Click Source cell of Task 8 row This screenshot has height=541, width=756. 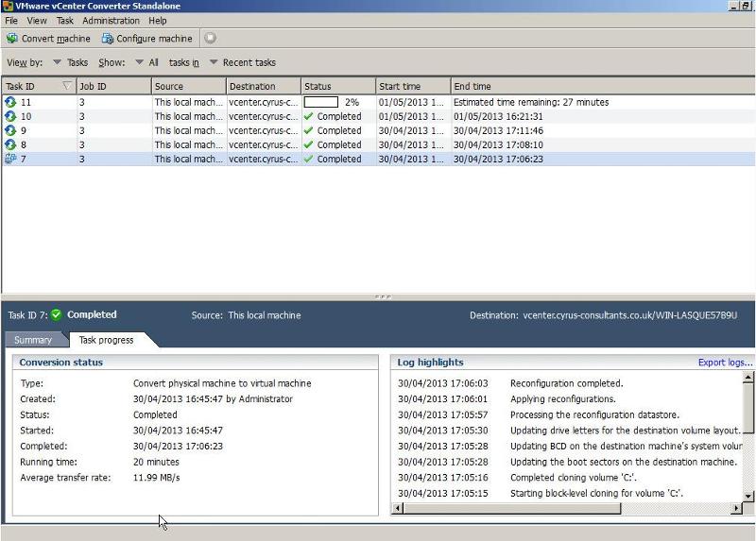pos(188,144)
